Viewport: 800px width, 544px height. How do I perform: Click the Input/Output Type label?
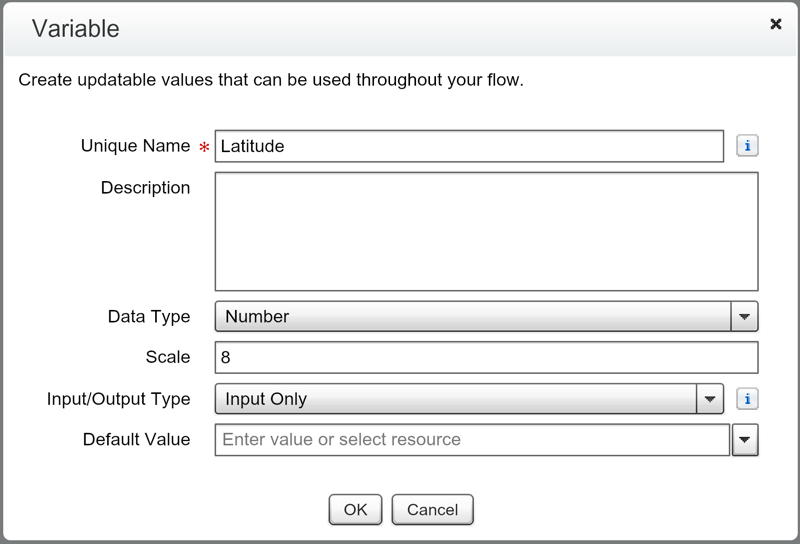(118, 399)
